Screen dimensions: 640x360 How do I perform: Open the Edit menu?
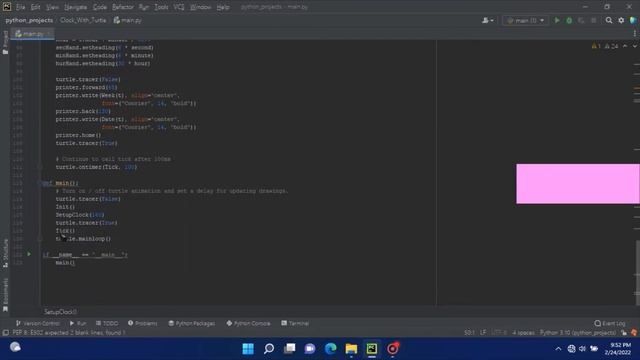coord(36,7)
